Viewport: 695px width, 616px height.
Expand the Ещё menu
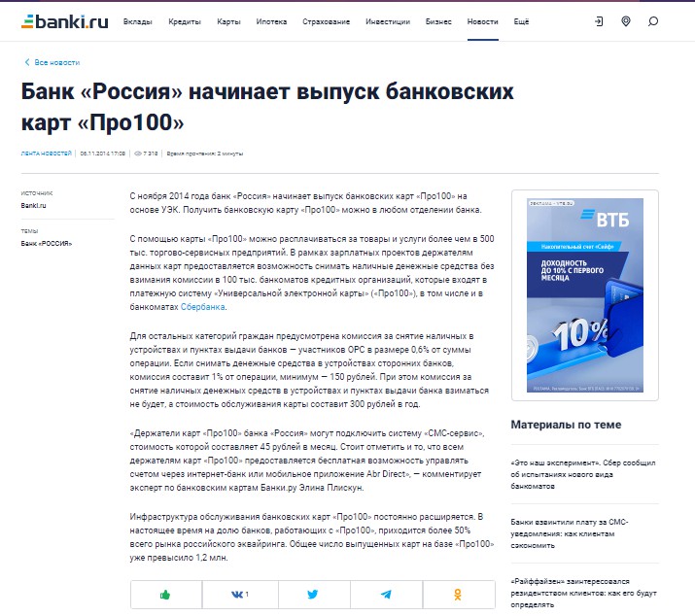pos(521,21)
